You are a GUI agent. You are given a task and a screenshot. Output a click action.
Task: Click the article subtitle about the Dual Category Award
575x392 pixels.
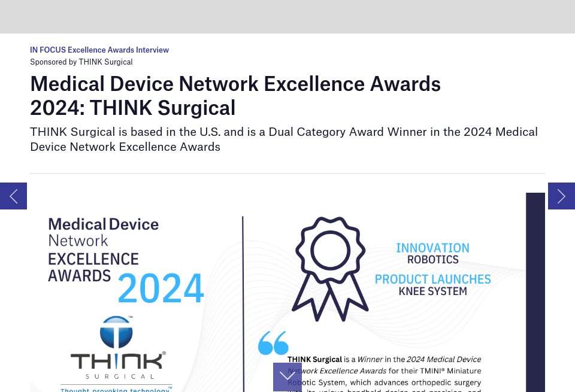tap(284, 139)
